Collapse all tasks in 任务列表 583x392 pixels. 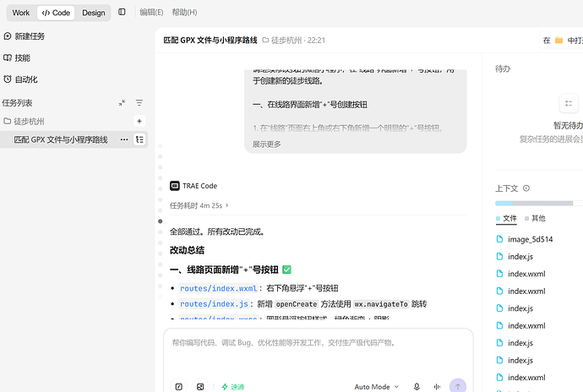122,103
